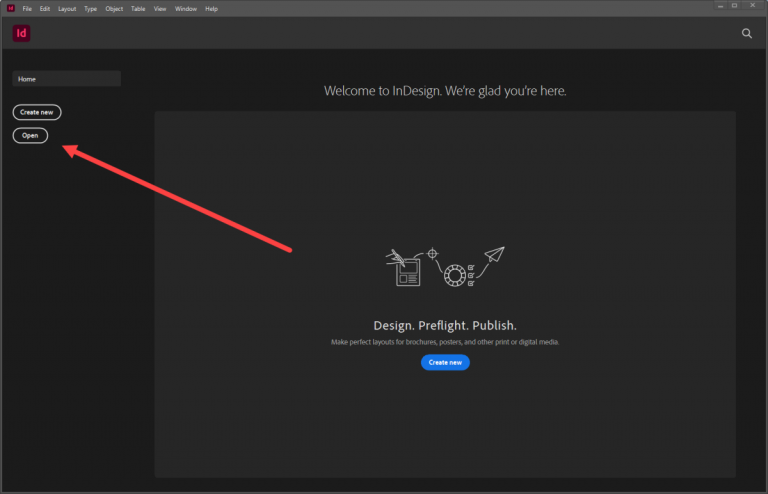768x494 pixels.
Task: Select the Home tab in sidebar
Action: click(x=66, y=78)
